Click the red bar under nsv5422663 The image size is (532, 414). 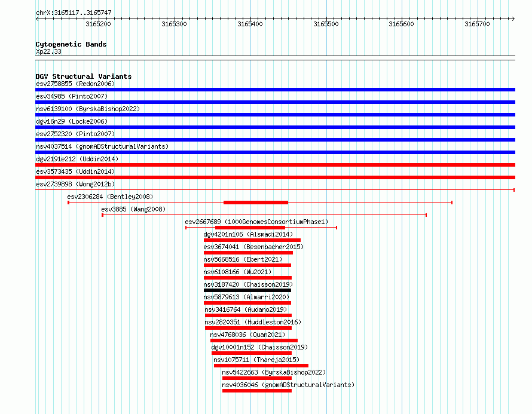257,378
